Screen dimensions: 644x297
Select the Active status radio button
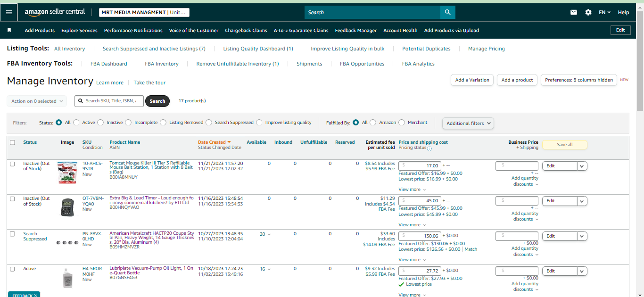(x=76, y=123)
